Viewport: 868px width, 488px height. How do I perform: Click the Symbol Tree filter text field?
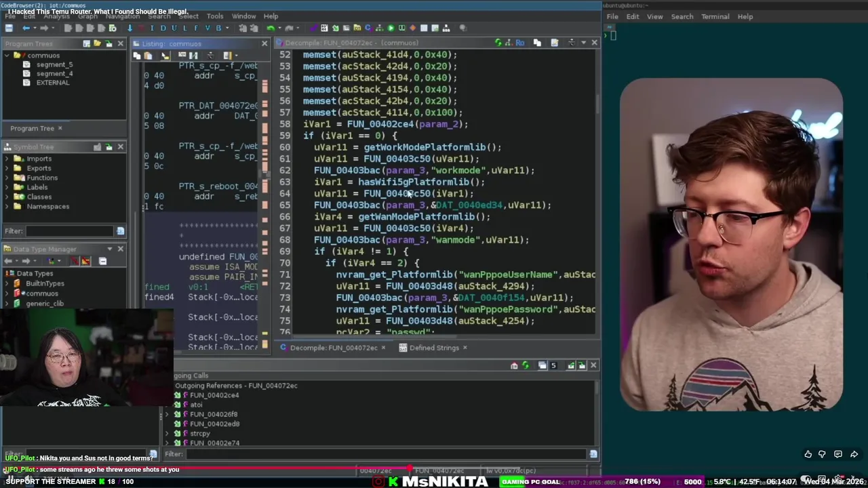(68, 231)
